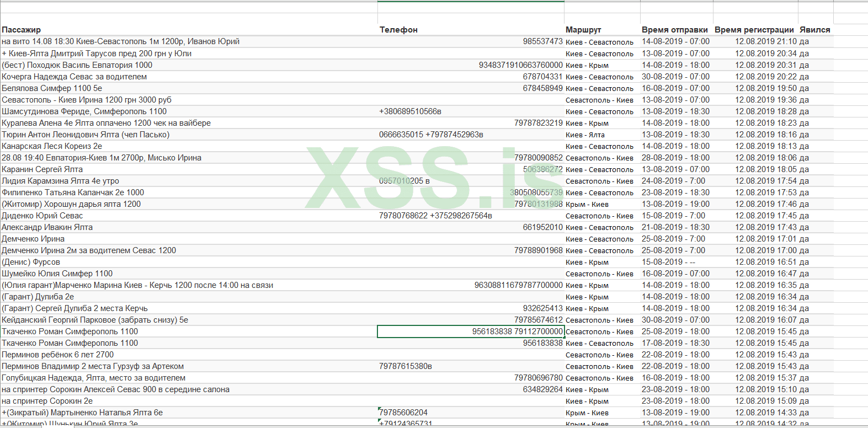Image resolution: width=868 pixels, height=428 pixels.
Task: Select registration time "12.08.2019 16:07"
Action: point(766,320)
